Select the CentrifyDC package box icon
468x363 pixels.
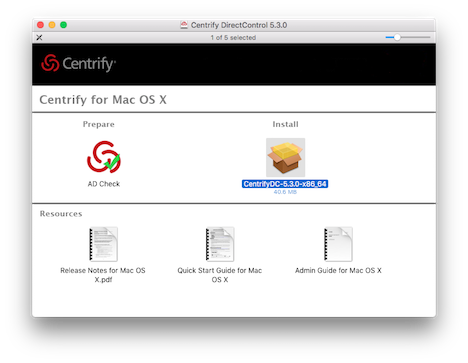tap(285, 157)
